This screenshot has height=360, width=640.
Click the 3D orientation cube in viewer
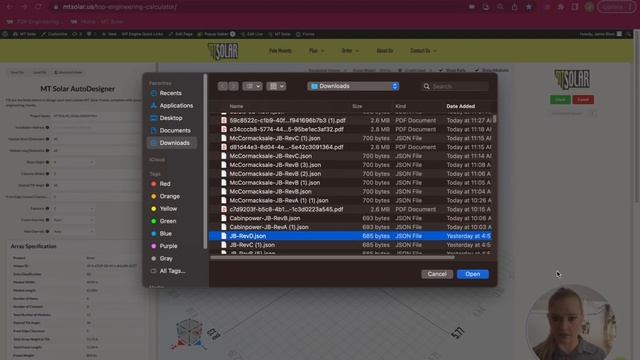tap(189, 333)
